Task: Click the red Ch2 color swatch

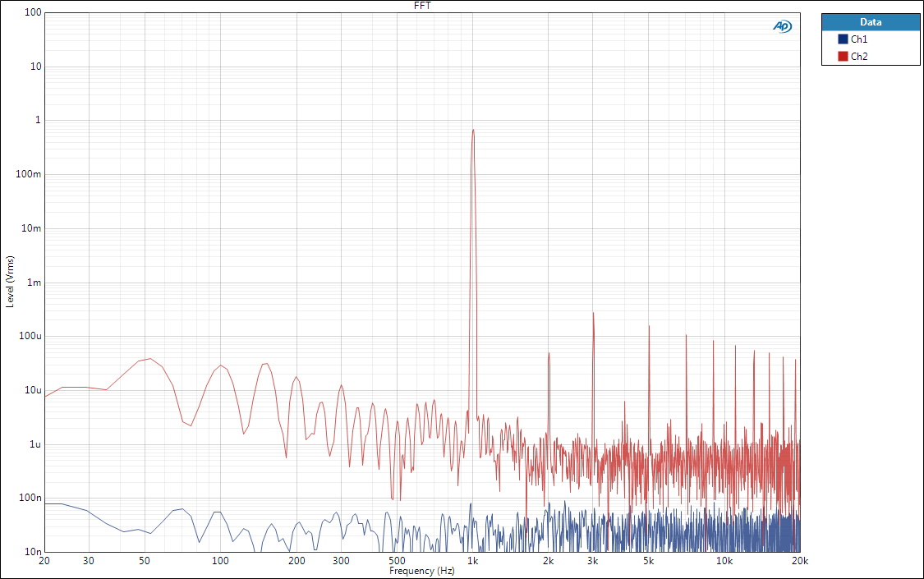Action: tap(843, 57)
